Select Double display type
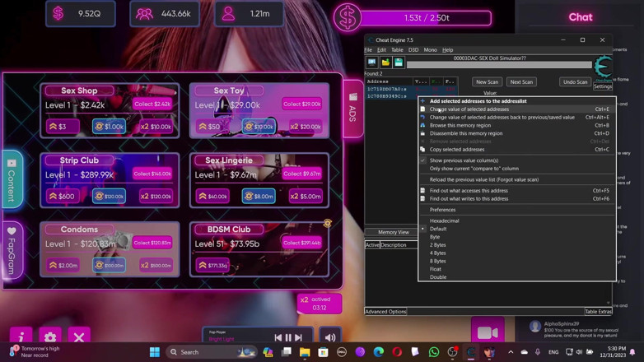The width and height of the screenshot is (644, 362). coord(438,277)
